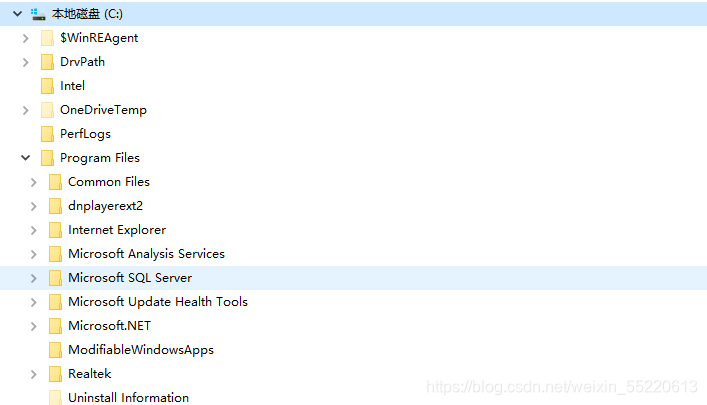Expand the DrvPath folder

(x=26, y=62)
